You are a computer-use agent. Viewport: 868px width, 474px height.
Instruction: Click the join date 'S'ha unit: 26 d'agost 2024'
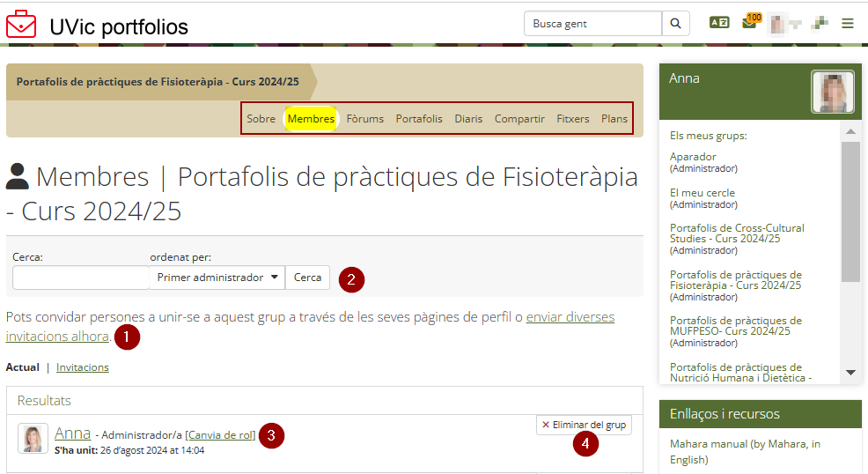[x=129, y=451]
